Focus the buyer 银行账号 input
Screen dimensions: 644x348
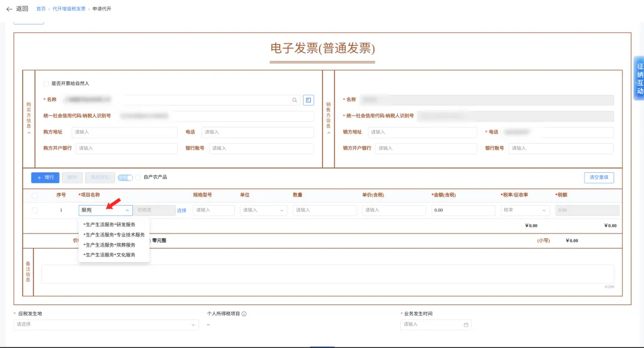tap(261, 148)
